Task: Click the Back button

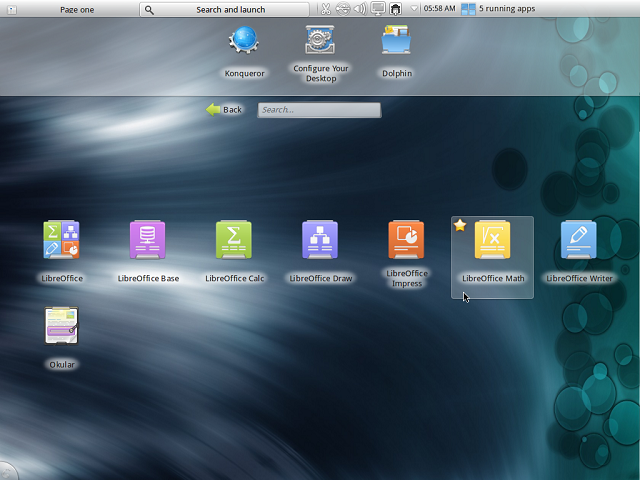Action: 224,110
